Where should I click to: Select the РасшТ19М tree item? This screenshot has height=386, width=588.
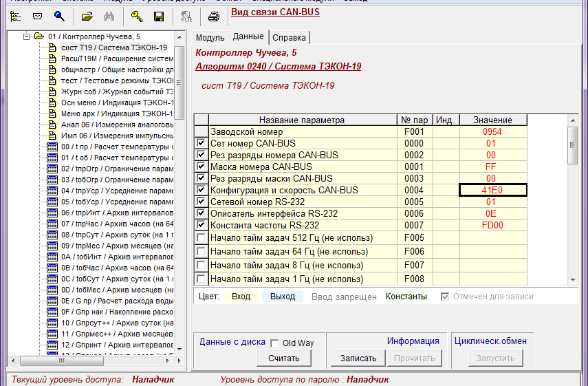tap(117, 59)
